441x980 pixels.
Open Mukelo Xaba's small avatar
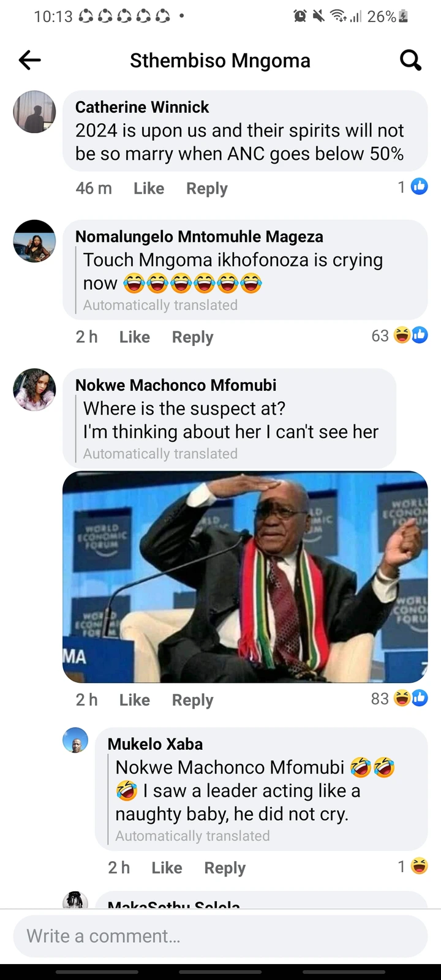pos(75,740)
